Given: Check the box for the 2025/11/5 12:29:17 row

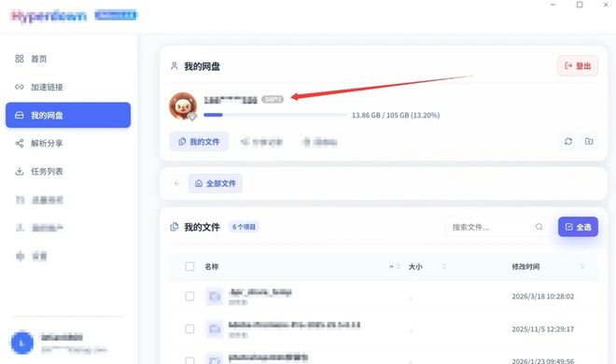Looking at the screenshot, I should coord(189,329).
